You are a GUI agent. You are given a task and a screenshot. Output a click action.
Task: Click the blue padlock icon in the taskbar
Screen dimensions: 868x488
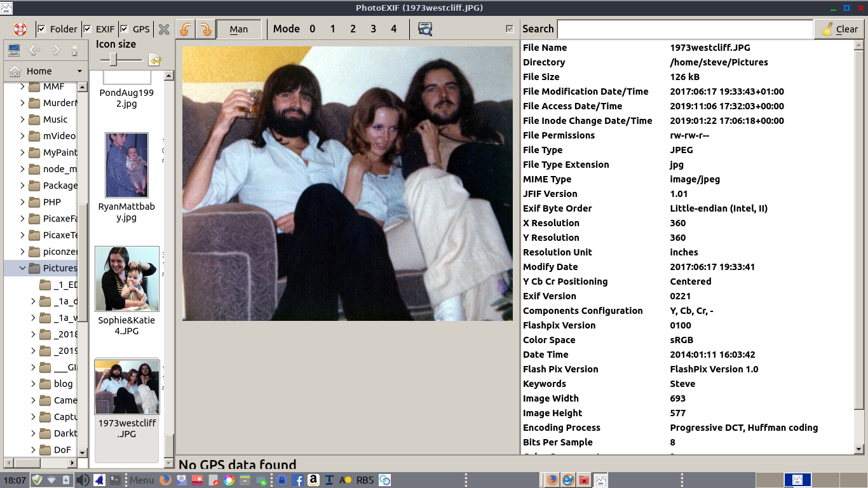point(281,480)
